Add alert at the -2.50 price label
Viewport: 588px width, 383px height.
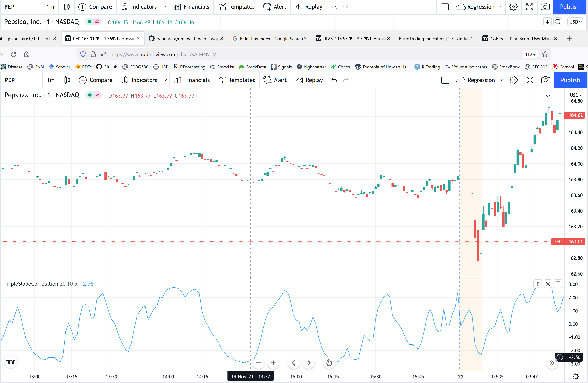[x=560, y=357]
